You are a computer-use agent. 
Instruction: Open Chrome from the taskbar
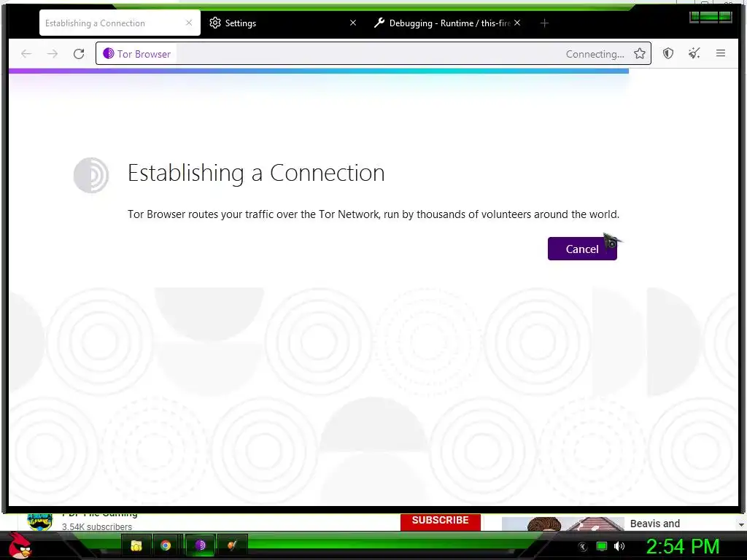click(166, 545)
